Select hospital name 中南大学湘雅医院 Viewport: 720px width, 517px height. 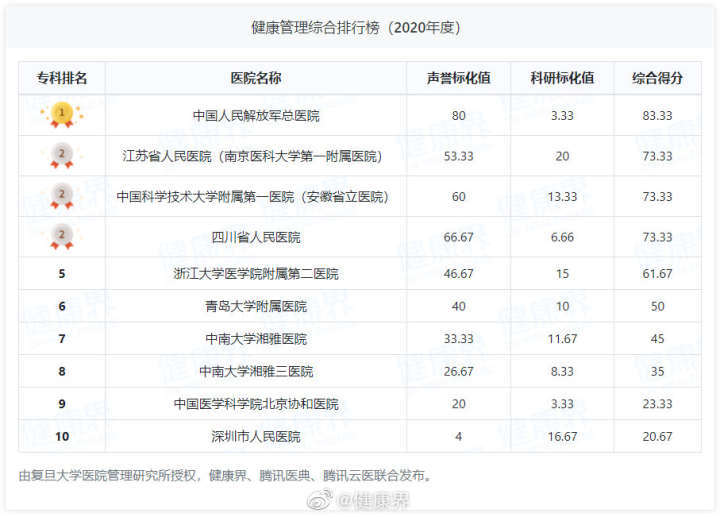(x=256, y=339)
